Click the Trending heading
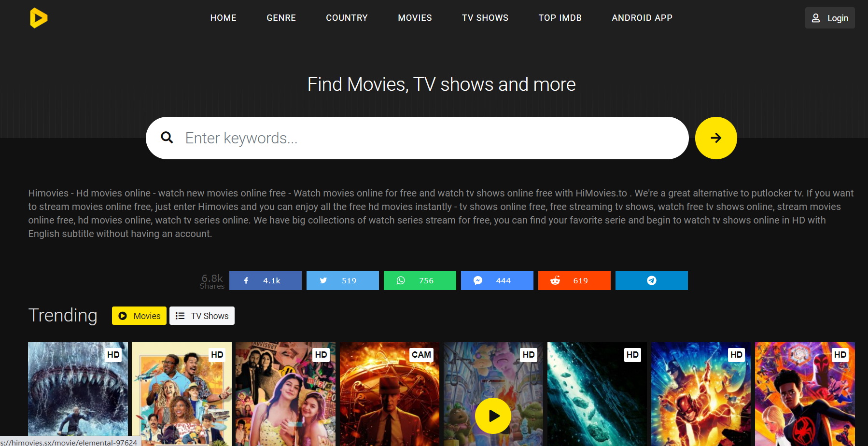This screenshot has width=868, height=446. pos(63,315)
